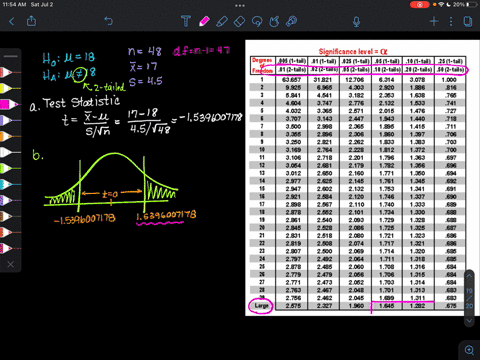This screenshot has height=360, width=480.
Task: Pick the purple dotted pen below the cyan pen
Action: 10,200
